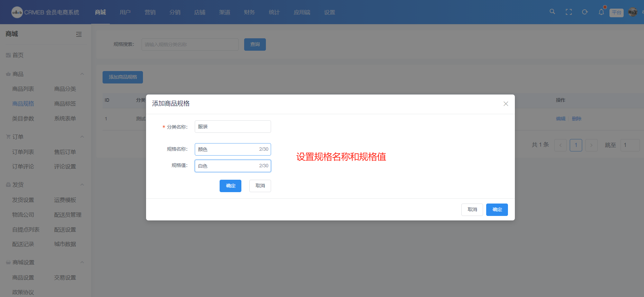Click the blue 确定 button in dialog footer

tap(497, 210)
